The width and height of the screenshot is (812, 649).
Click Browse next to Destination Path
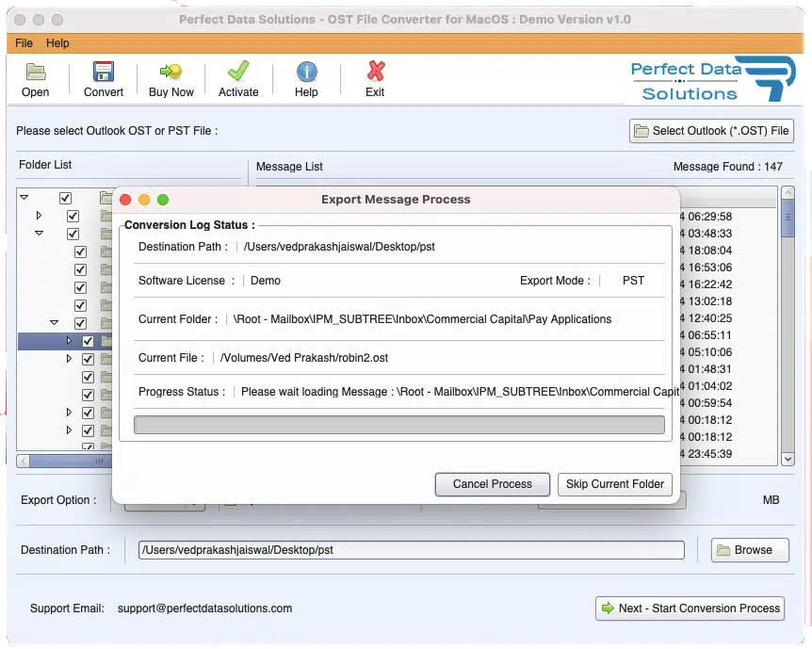click(750, 550)
